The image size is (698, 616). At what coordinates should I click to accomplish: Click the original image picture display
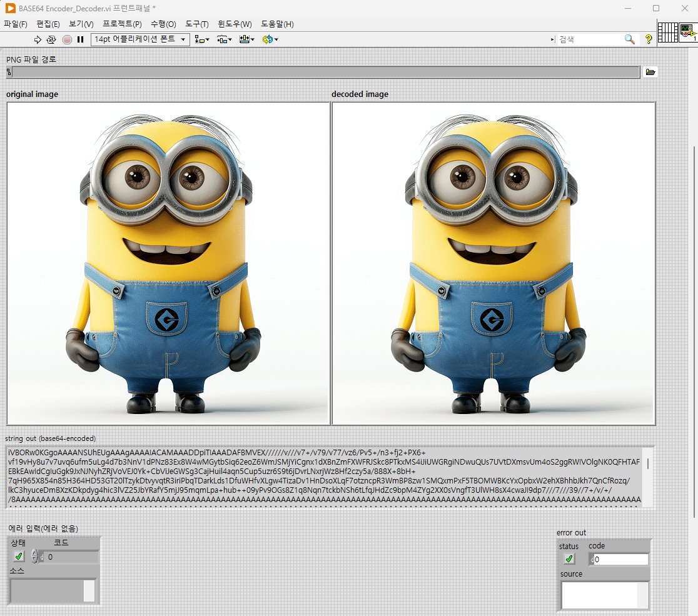[168, 263]
